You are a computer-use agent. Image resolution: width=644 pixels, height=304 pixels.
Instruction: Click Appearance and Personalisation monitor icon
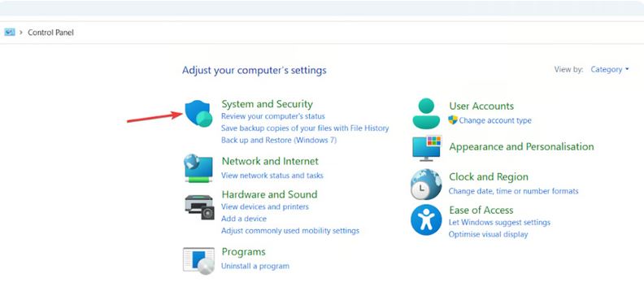click(427, 148)
